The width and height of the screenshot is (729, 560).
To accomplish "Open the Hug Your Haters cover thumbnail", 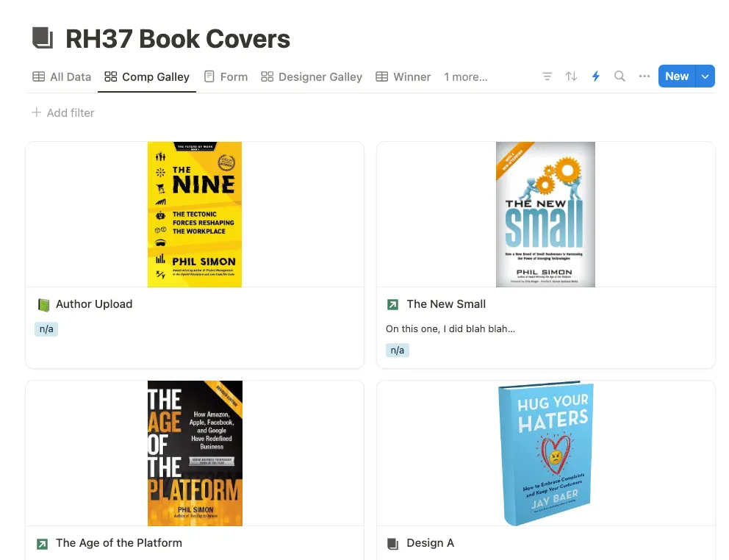I will 546,453.
